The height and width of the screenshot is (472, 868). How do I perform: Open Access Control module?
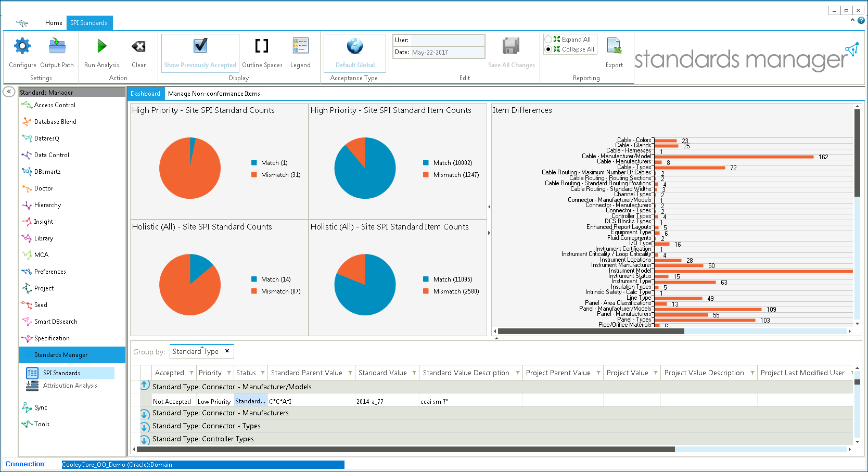click(x=55, y=105)
